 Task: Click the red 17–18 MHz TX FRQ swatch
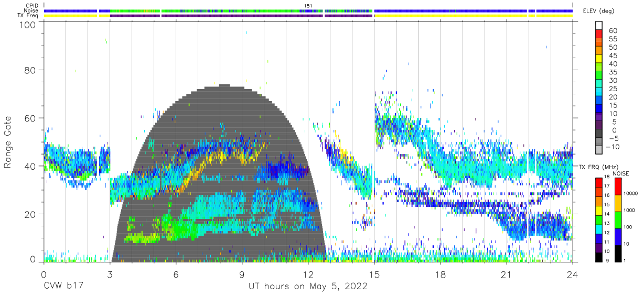pyautogui.click(x=598, y=182)
